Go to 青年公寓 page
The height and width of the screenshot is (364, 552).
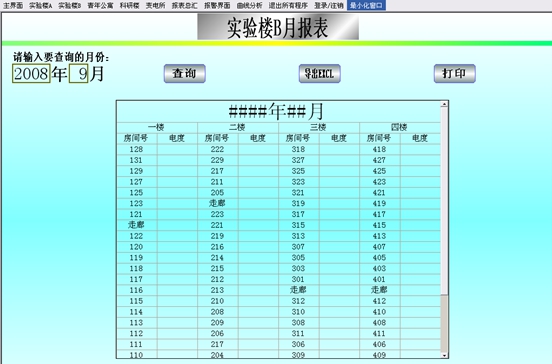tap(100, 5)
